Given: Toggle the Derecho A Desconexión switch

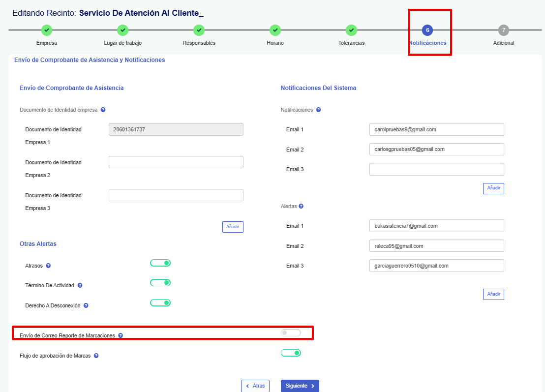Looking at the screenshot, I should (x=160, y=302).
